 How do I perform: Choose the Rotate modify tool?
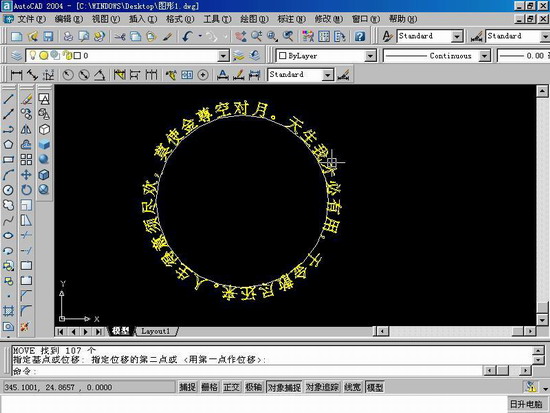[x=26, y=190]
